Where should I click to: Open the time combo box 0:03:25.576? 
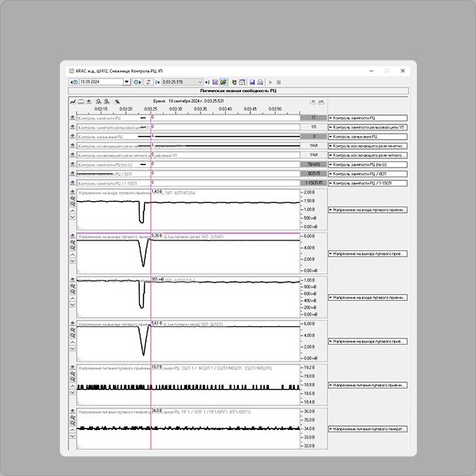pyautogui.click(x=182, y=82)
